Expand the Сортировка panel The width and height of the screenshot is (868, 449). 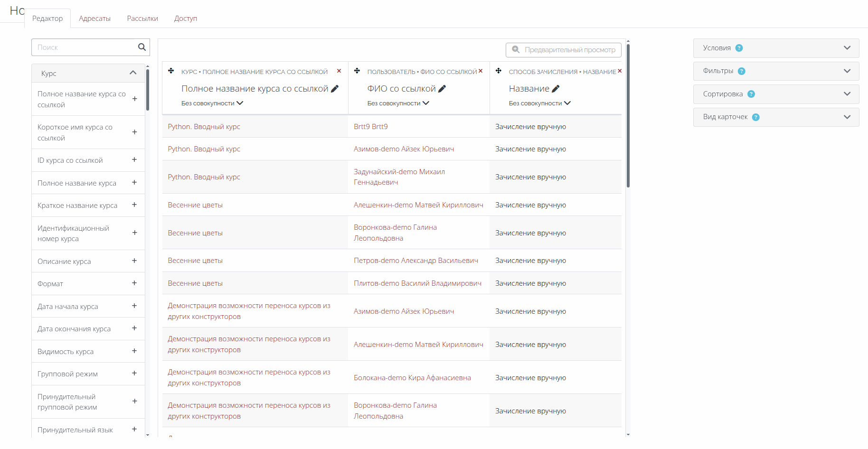pyautogui.click(x=847, y=94)
